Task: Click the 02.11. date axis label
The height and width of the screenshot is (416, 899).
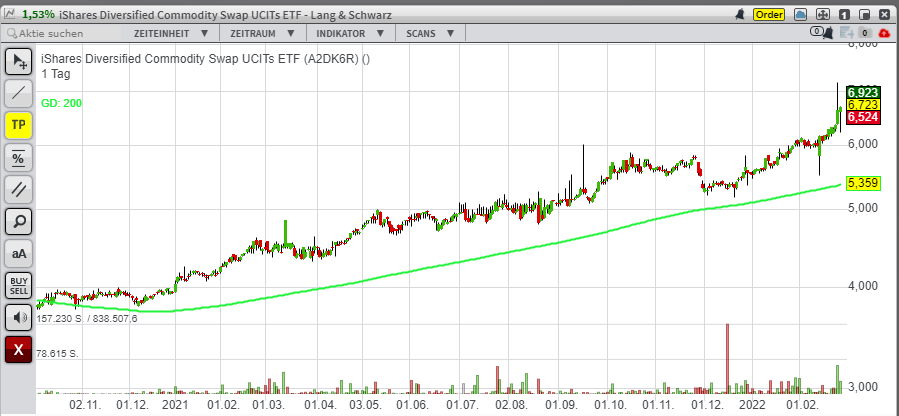Action: [85, 405]
